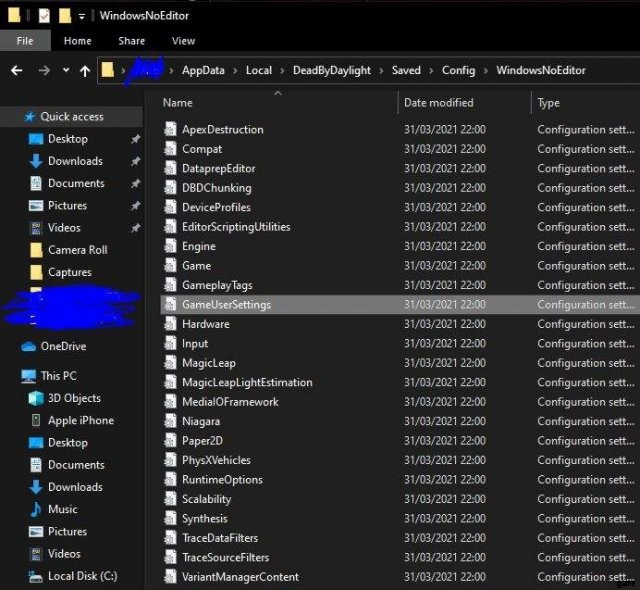Open pinned Documents under Quick access
The height and width of the screenshot is (590, 640).
click(x=76, y=183)
